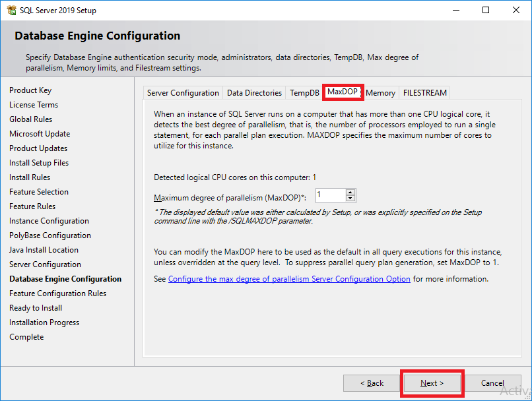Click the SQLMAXDOP parameter footnote text

(x=318, y=216)
